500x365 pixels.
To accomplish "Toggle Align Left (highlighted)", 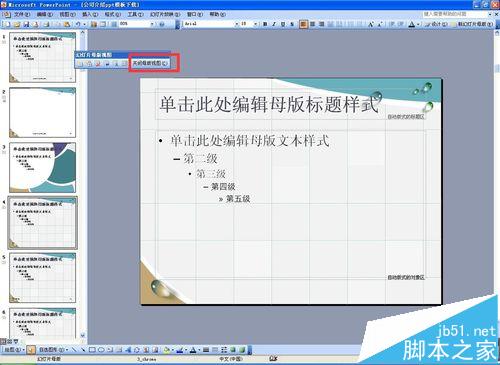I will [303, 24].
